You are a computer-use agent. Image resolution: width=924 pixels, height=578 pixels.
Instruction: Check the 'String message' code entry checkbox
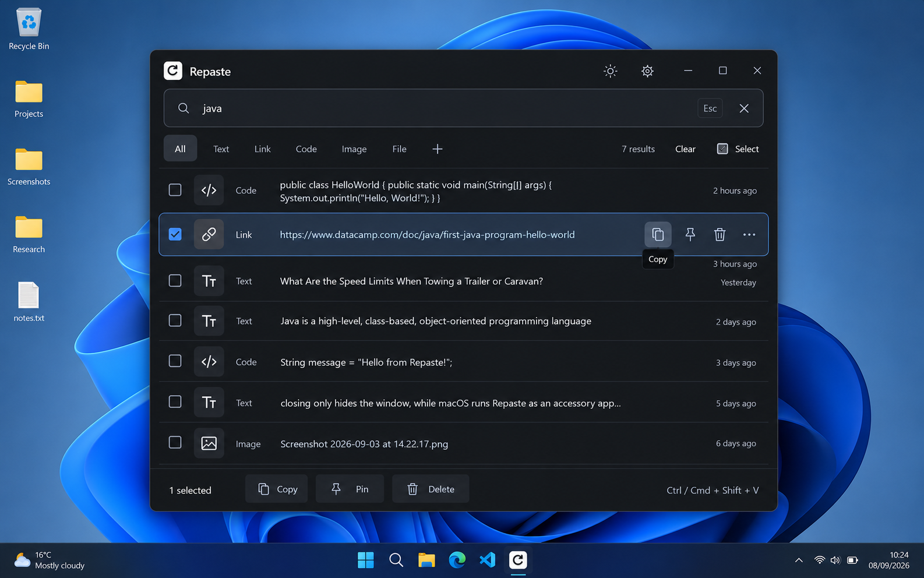(x=175, y=361)
